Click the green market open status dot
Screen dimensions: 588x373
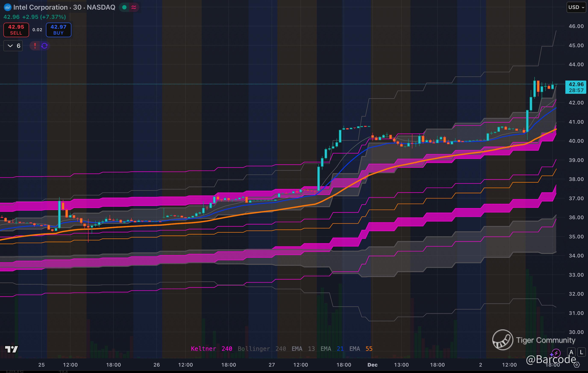pos(124,7)
